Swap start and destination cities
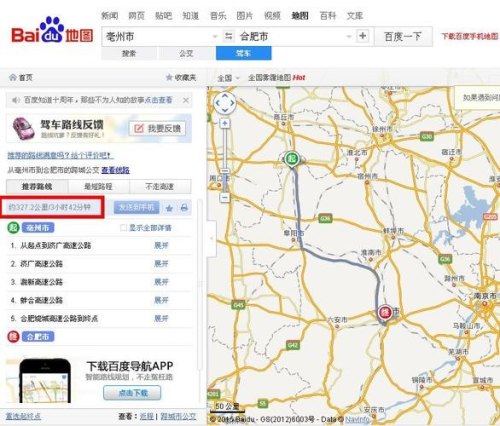Image resolution: width=500 pixels, height=426 pixels. pos(228,36)
